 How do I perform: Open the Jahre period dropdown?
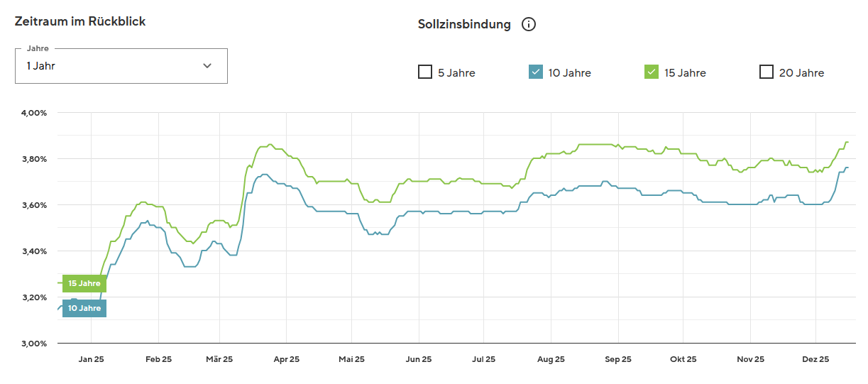[121, 66]
